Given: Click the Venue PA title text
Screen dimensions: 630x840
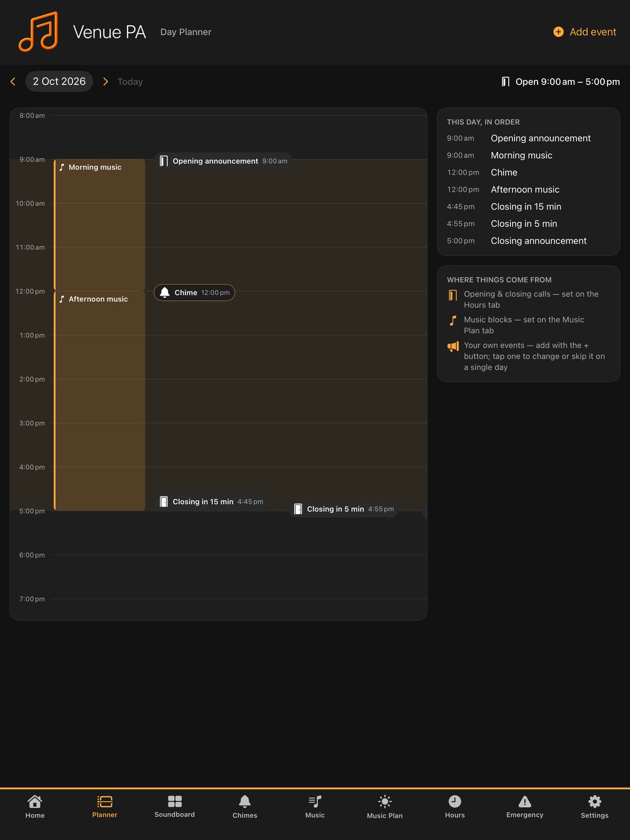Looking at the screenshot, I should coord(109,32).
